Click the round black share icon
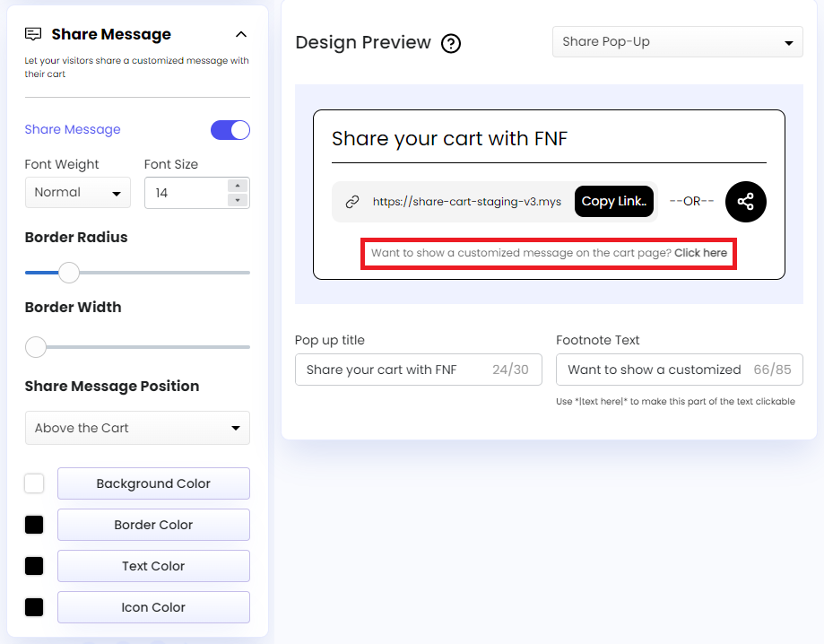The width and height of the screenshot is (824, 644). point(745,201)
